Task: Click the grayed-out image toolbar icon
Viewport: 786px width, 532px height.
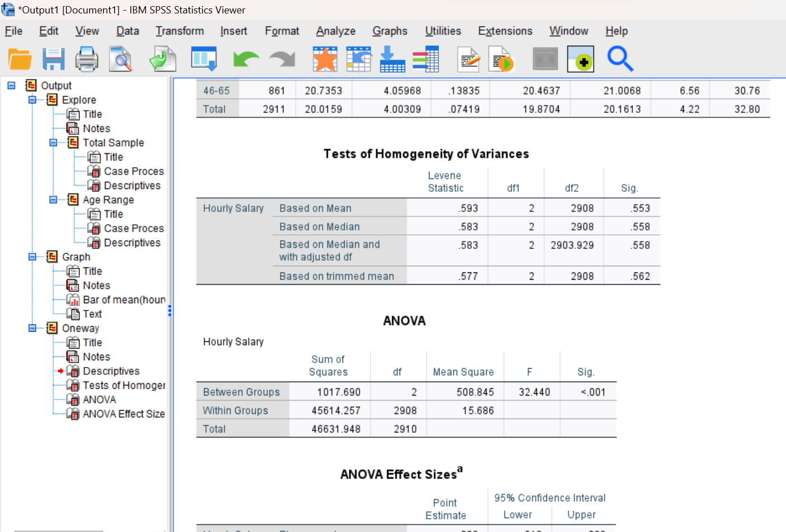Action: (545, 59)
